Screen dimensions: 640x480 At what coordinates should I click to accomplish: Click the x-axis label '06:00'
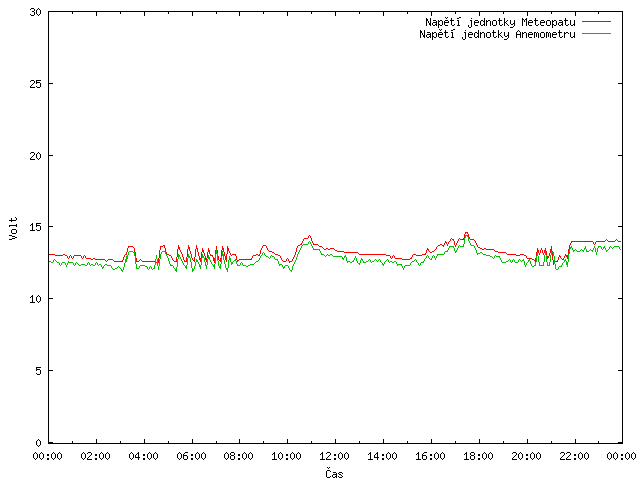191,456
